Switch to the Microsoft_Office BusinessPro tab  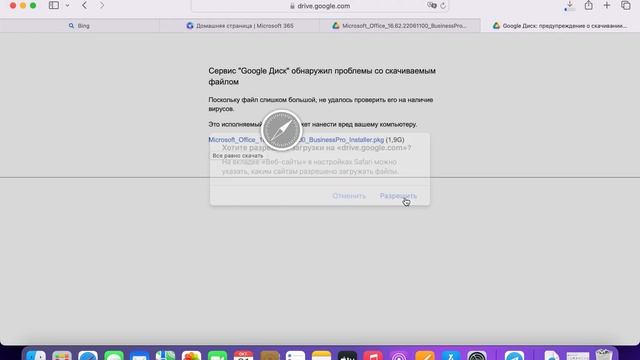400,26
